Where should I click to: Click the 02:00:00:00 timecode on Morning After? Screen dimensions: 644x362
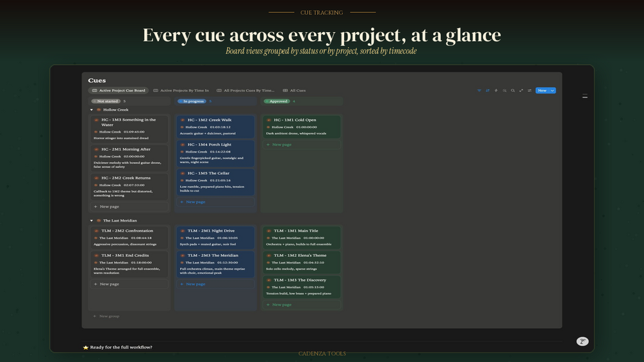(x=134, y=156)
